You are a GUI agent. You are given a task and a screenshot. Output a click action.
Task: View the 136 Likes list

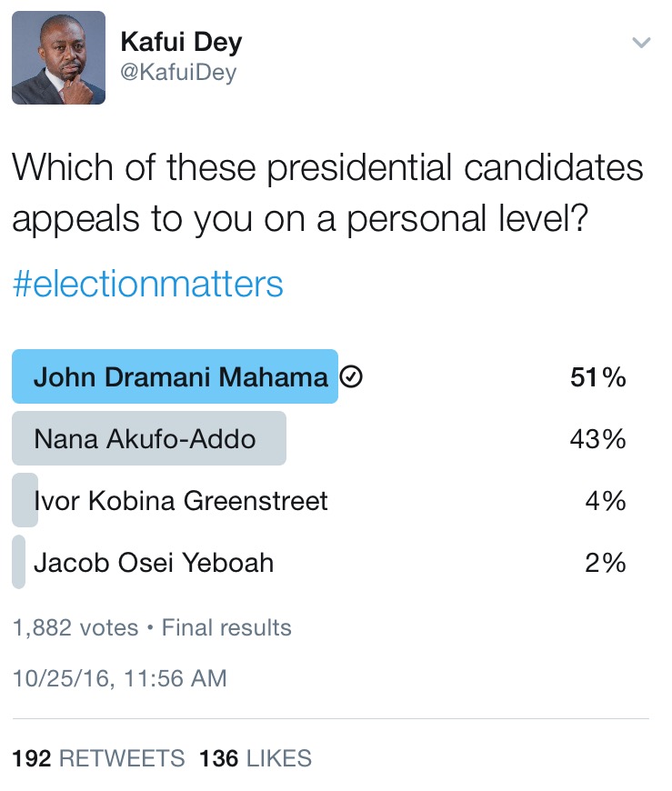[255, 758]
